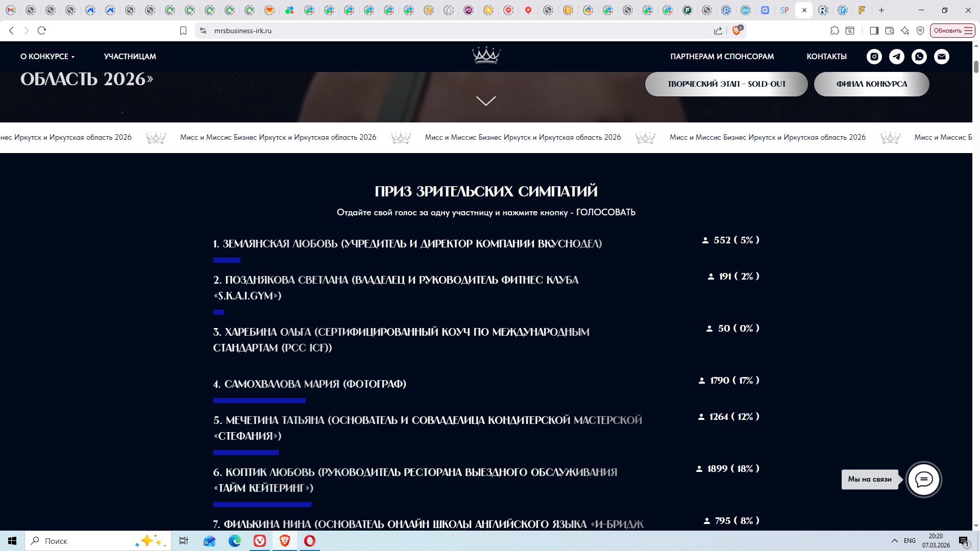Click the Brave Shields lion icon
Image resolution: width=980 pixels, height=551 pixels.
737,31
